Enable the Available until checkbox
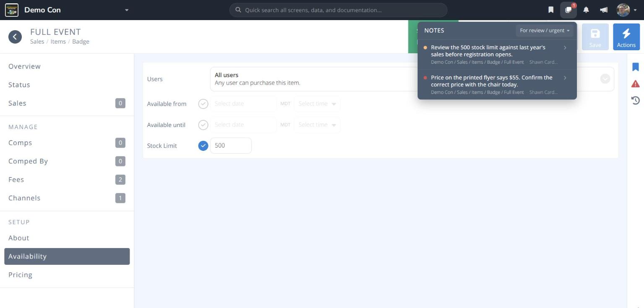The image size is (644, 308). 203,124
